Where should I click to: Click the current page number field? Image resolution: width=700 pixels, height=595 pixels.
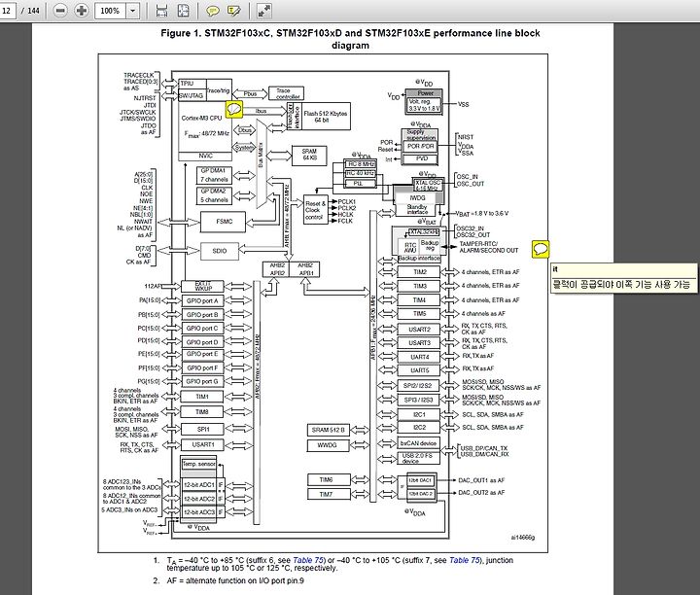[x=8, y=11]
